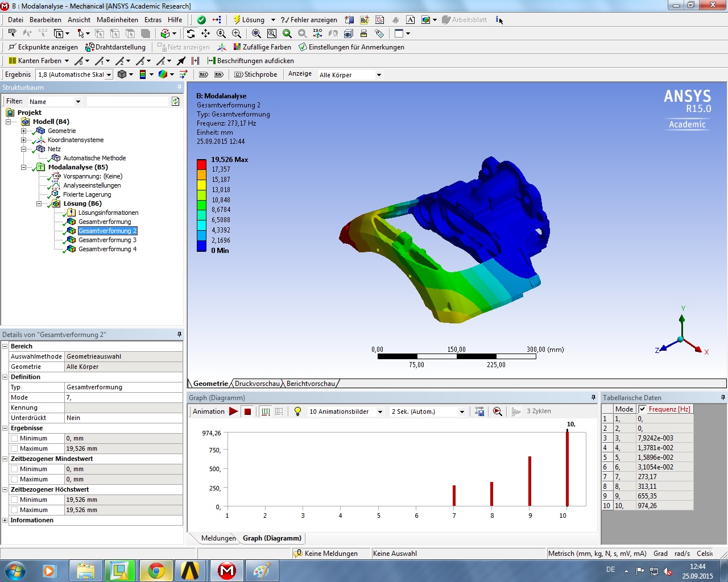Click the green checkmark icon in the main toolbar

tap(201, 20)
